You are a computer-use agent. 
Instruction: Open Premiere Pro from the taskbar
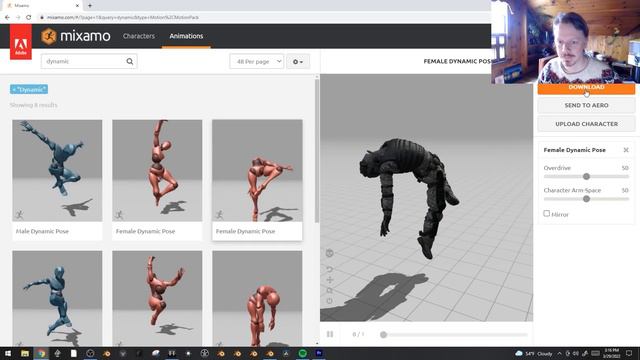[x=319, y=353]
